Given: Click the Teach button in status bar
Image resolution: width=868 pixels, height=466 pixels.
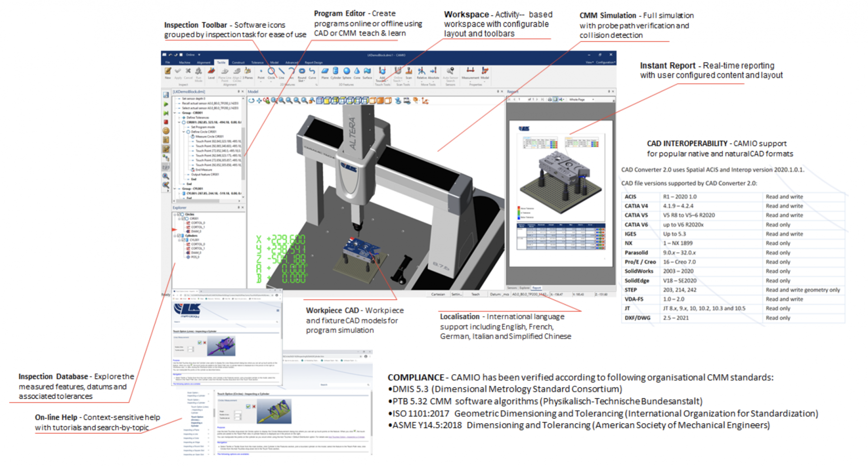Looking at the screenshot, I should point(476,295).
